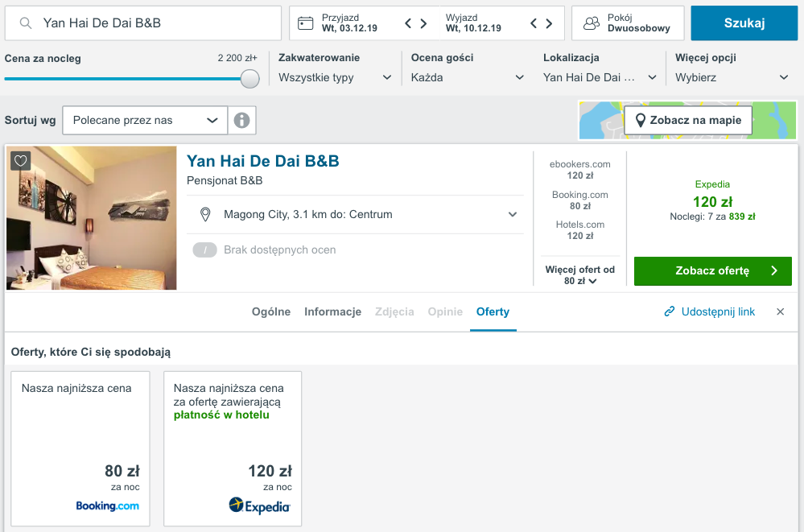Open Lokalizacja dropdown
Image resolution: width=804 pixels, height=532 pixels.
(x=600, y=77)
